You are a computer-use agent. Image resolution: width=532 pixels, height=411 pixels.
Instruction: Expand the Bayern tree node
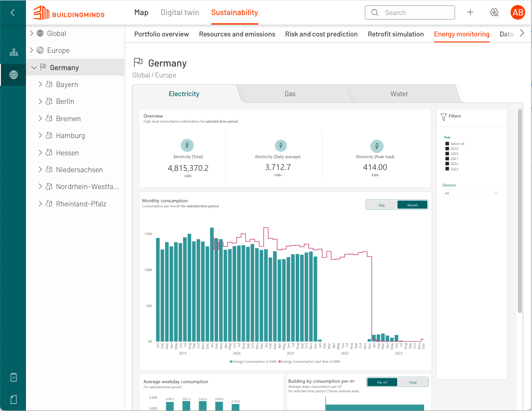(40, 84)
